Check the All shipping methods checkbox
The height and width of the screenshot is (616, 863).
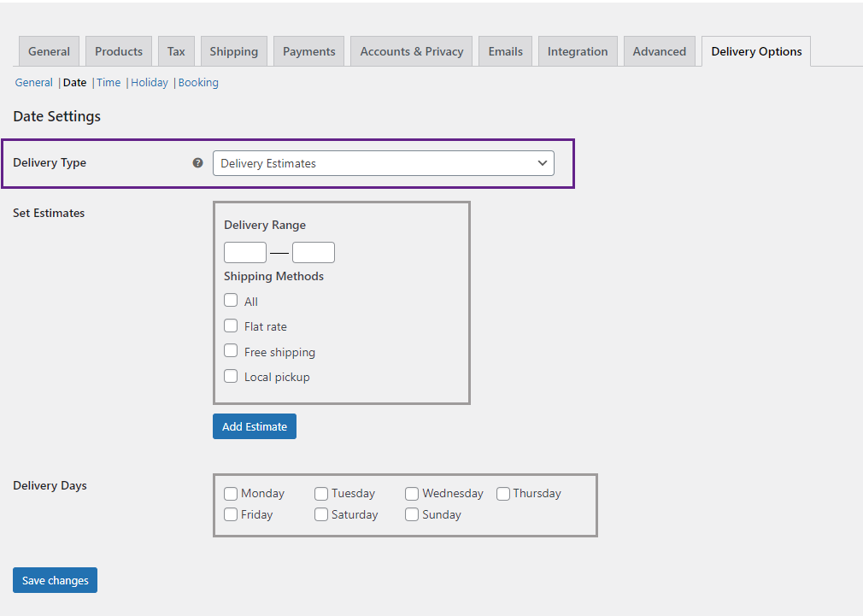coord(231,301)
